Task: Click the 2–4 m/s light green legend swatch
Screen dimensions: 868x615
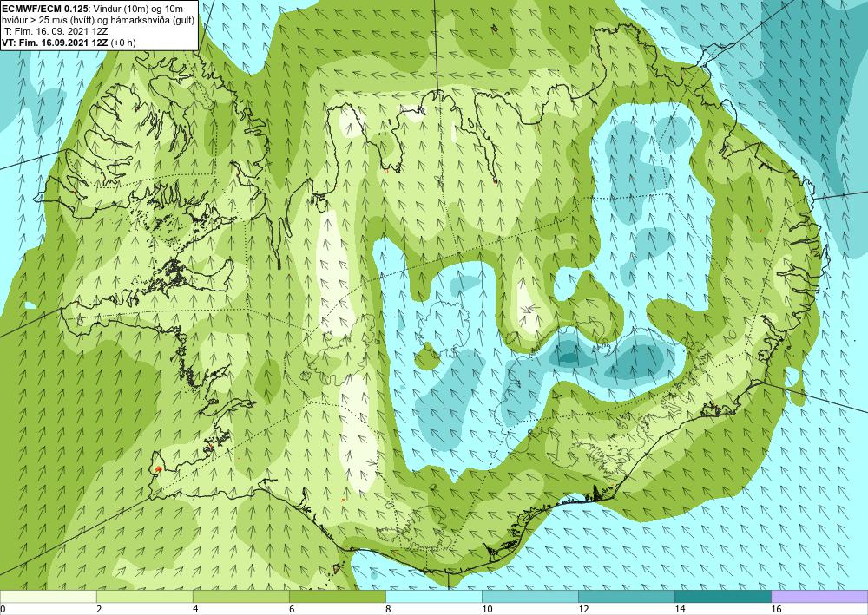Action: [x=144, y=597]
